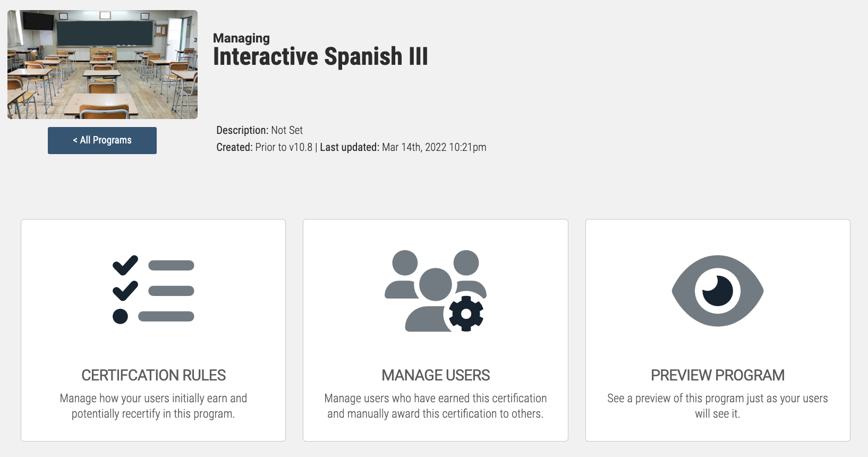Open the MANAGE USERS card title
The height and width of the screenshot is (457, 868).
pos(436,375)
